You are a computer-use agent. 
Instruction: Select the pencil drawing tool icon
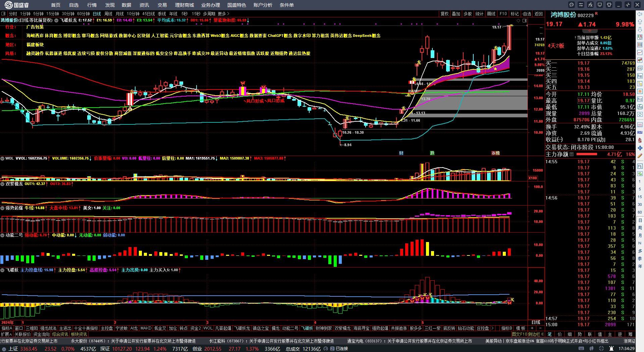(640, 156)
